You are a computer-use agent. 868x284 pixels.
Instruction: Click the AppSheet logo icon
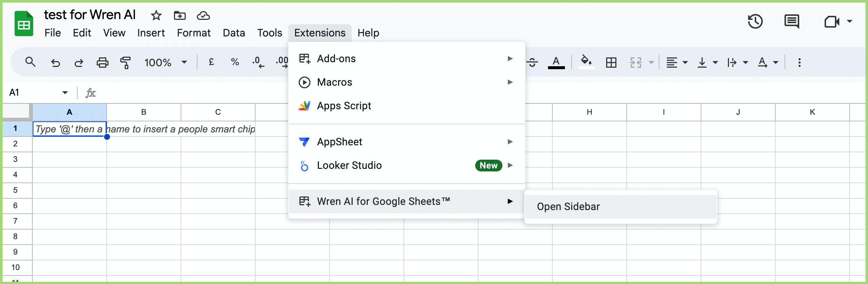pos(305,142)
